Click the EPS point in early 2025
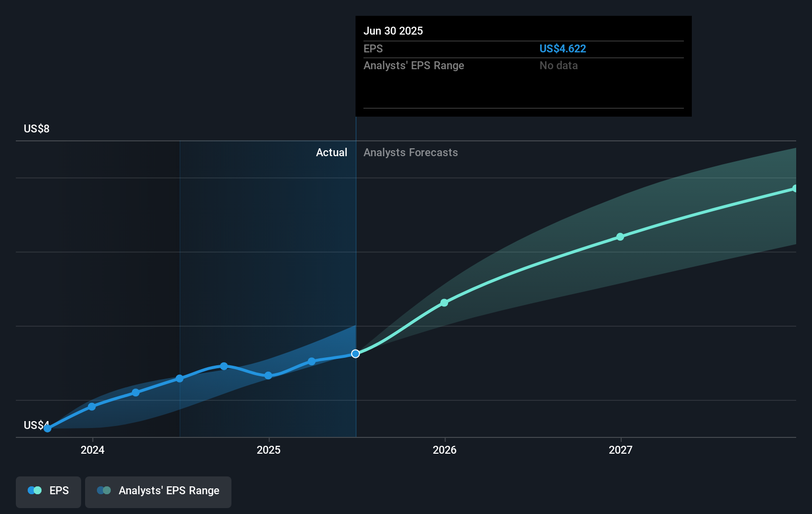Screen dimensions: 812x514 pos(312,362)
